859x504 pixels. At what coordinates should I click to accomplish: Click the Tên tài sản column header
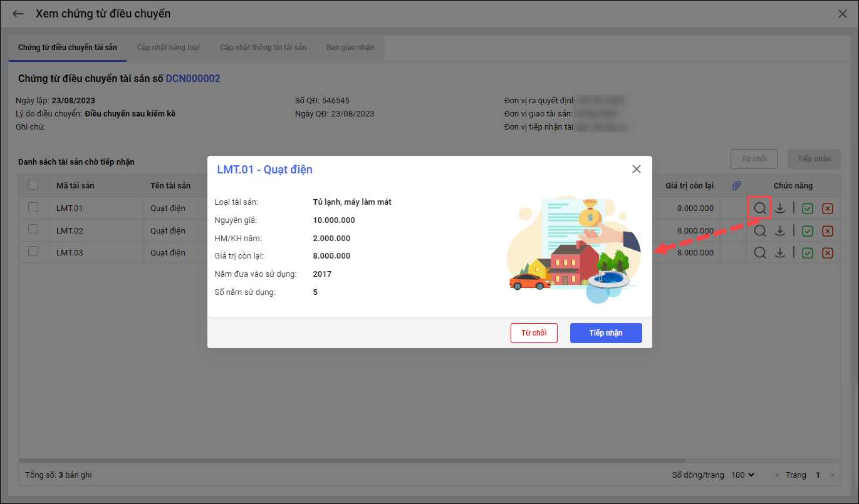pyautogui.click(x=170, y=186)
